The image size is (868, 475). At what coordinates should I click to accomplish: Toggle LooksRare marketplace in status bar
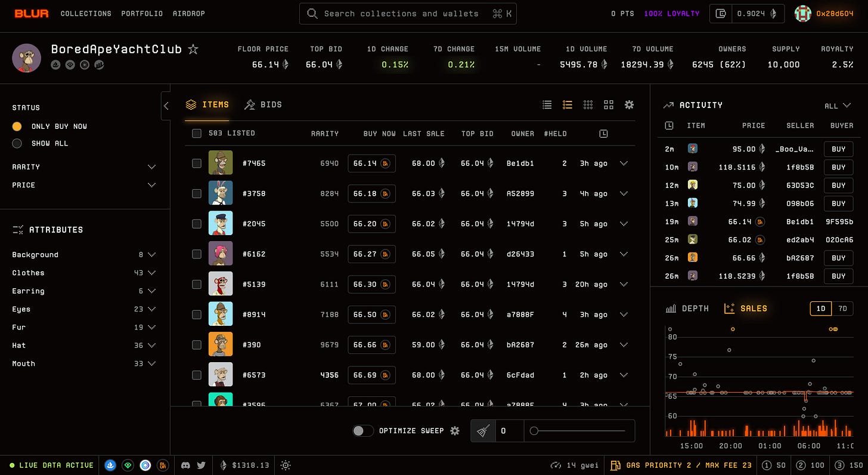point(127,465)
